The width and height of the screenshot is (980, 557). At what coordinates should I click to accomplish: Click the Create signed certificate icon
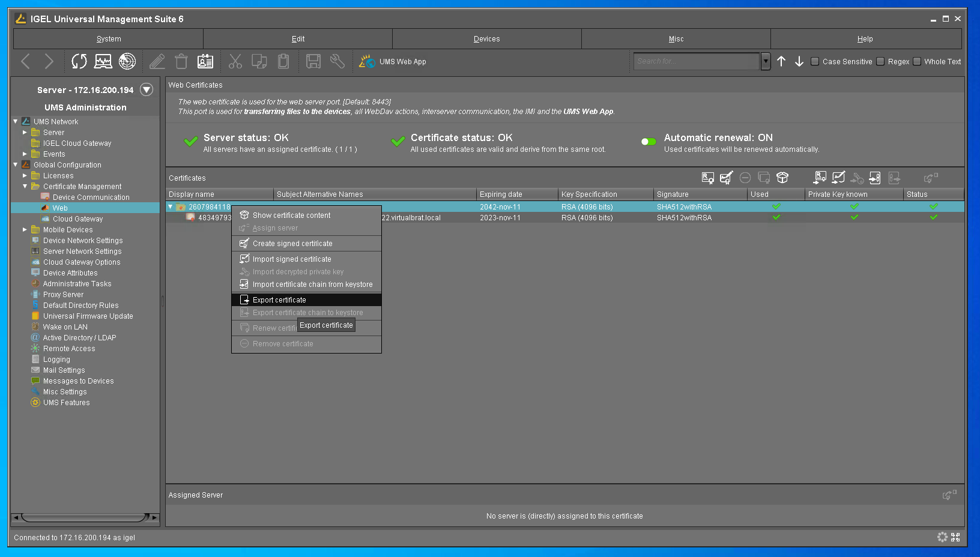pos(726,178)
